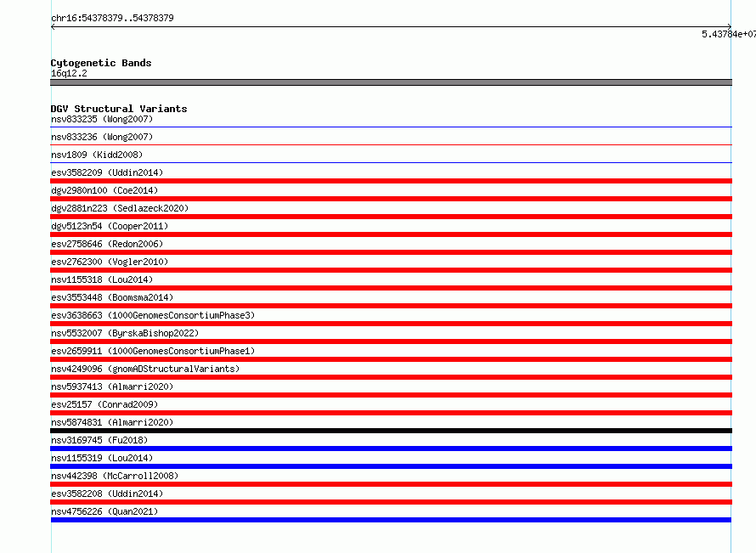The width and height of the screenshot is (756, 553).
Task: Open variant nsv5532007 (ByrskaBishop2022)
Action: 125,333
